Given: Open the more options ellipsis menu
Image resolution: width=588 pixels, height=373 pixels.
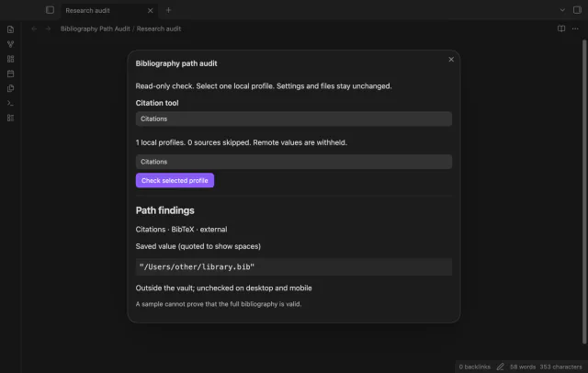Looking at the screenshot, I should point(575,28).
